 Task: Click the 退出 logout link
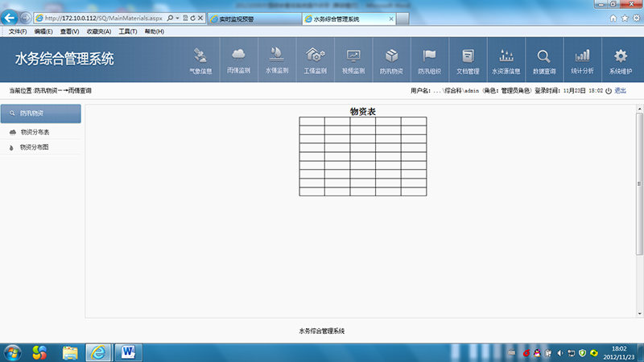tap(620, 91)
